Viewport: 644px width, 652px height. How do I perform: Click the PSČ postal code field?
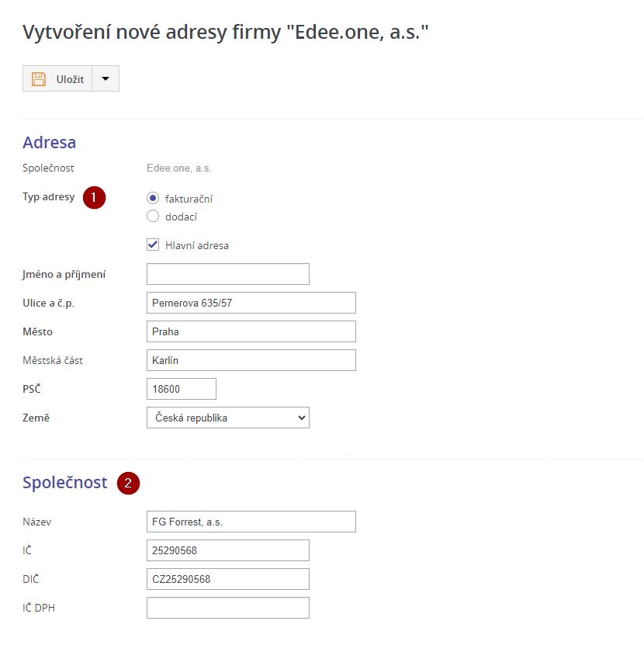(x=181, y=389)
